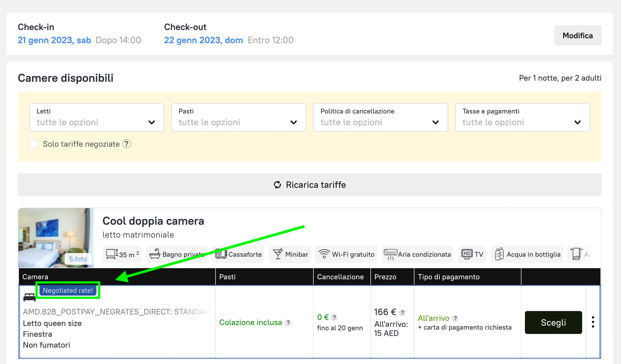Open the room photo thumbnail with 5 foto
The height and width of the screenshot is (364, 621).
(56, 237)
